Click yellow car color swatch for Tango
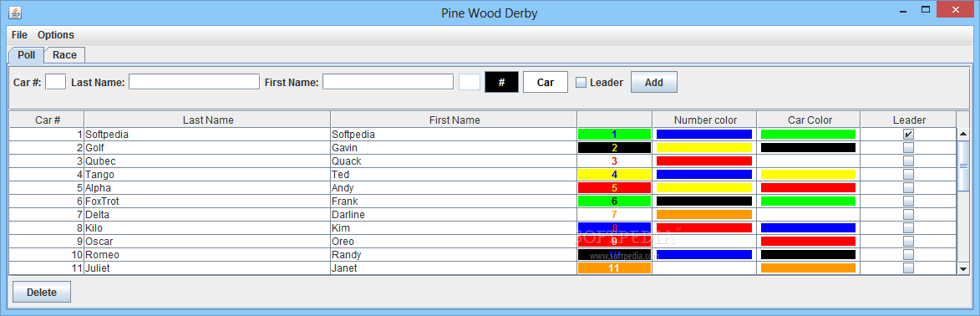The height and width of the screenshot is (316, 980). point(808,174)
